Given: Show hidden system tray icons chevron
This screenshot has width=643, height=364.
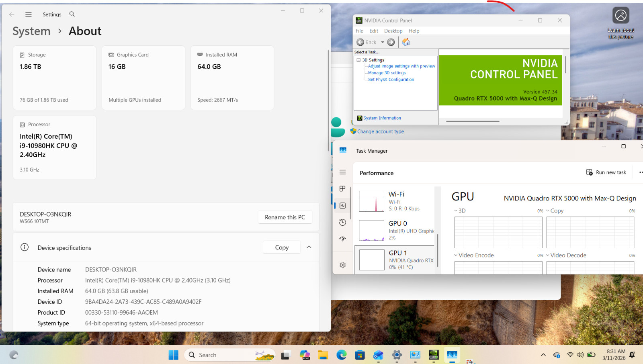Looking at the screenshot, I should [x=543, y=355].
